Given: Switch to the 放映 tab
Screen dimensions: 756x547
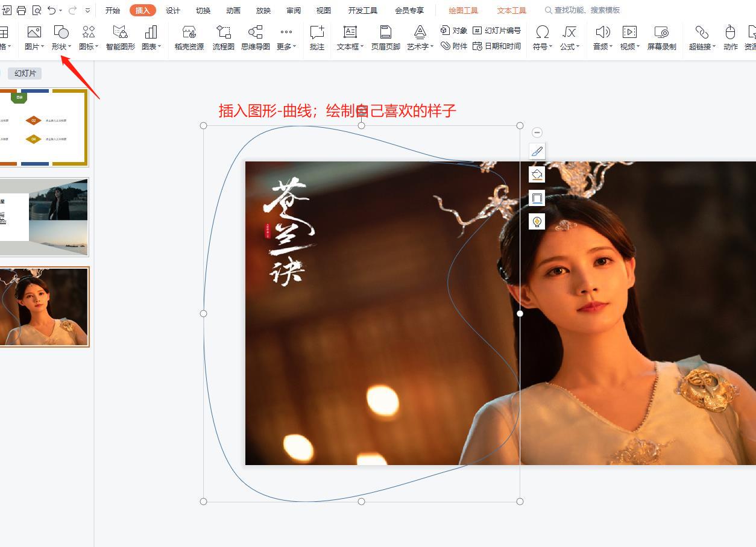Looking at the screenshot, I should click(263, 10).
